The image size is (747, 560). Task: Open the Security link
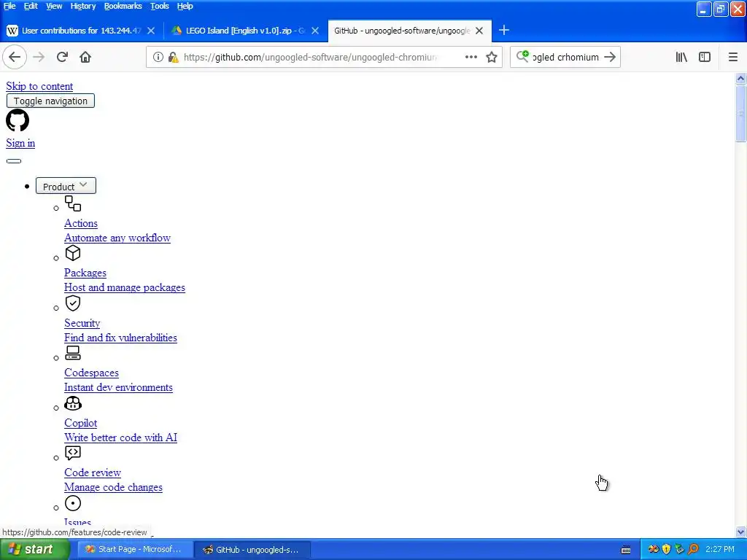click(x=82, y=323)
